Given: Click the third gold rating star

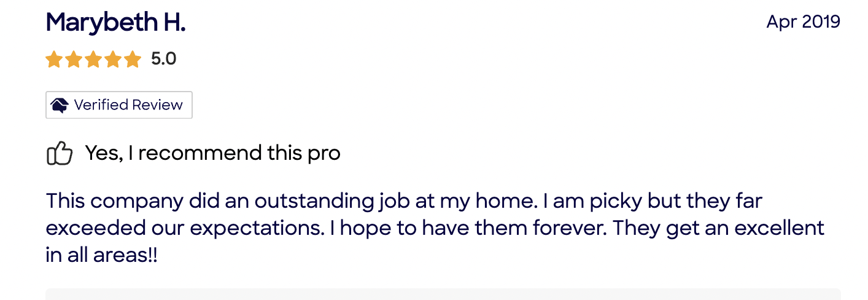Looking at the screenshot, I should [93, 60].
